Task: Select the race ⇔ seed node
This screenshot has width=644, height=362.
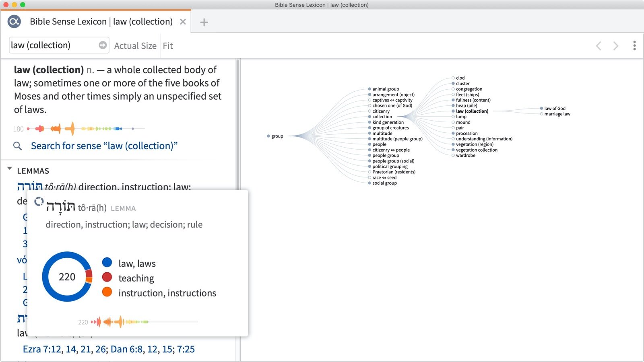Action: (x=382, y=177)
